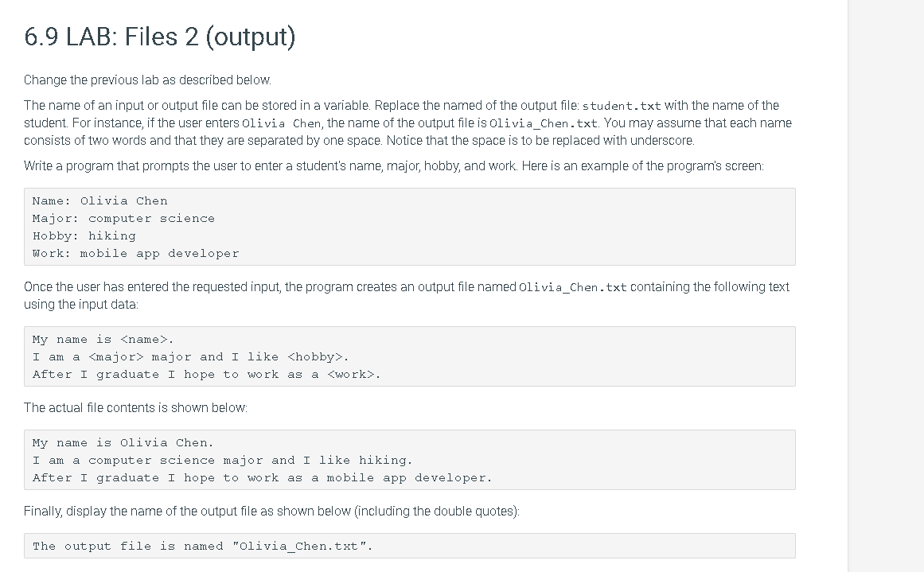The height and width of the screenshot is (572, 924).
Task: Click the heading "6.9 LAB: Files 2 (output)"
Action: [x=160, y=37]
